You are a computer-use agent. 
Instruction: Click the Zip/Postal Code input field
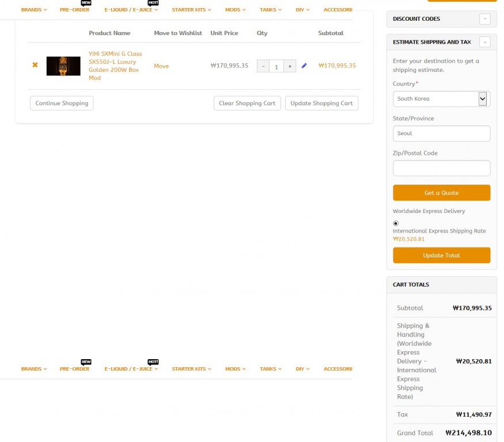[x=441, y=168]
